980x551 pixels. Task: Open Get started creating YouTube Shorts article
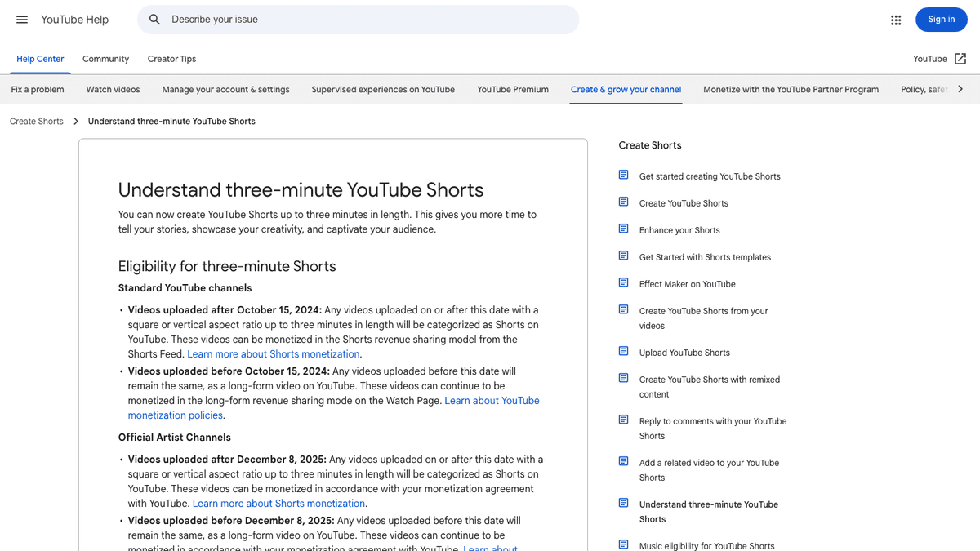coord(710,176)
